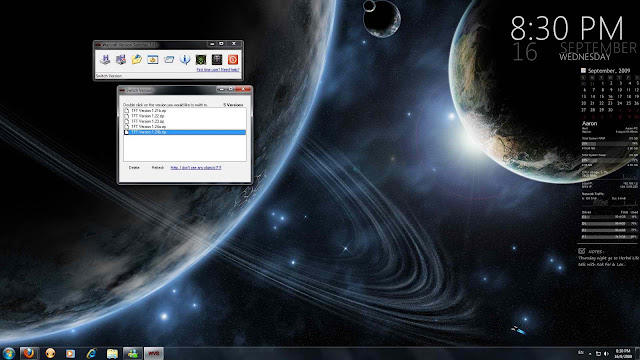Open Windows Explorer folder on taskbar

[x=112, y=353]
